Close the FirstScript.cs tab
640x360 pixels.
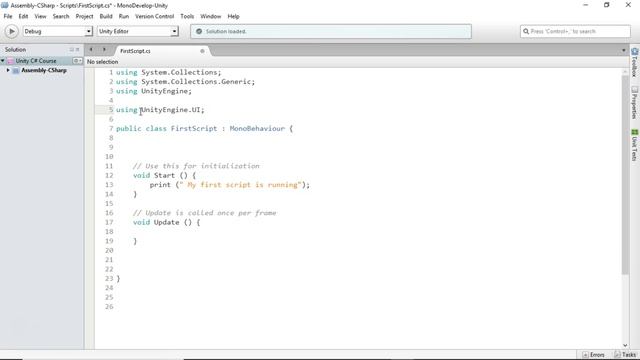click(x=202, y=51)
